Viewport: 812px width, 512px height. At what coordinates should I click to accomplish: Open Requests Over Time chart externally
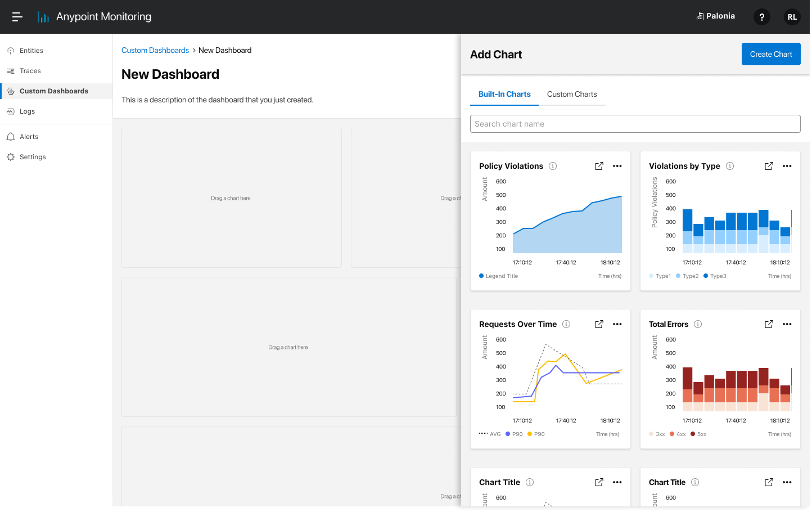tap(599, 324)
